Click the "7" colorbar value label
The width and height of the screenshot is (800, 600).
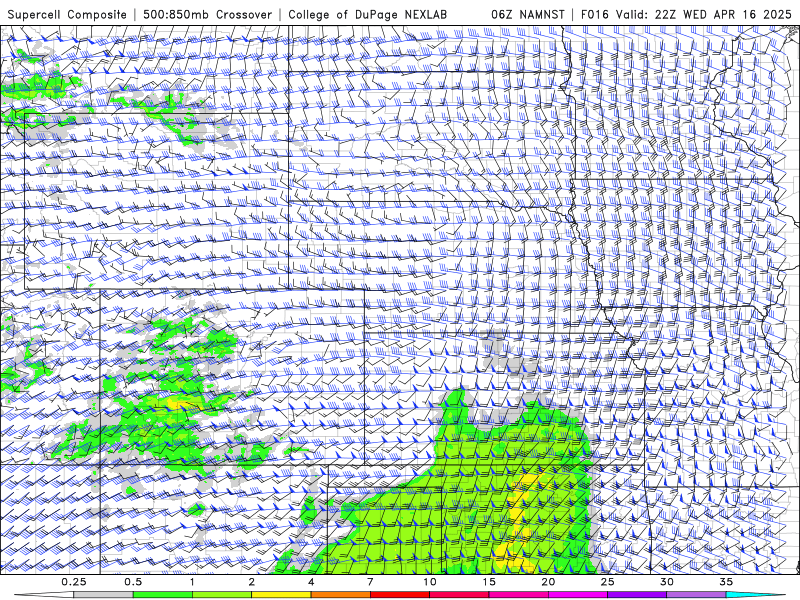click(x=370, y=582)
